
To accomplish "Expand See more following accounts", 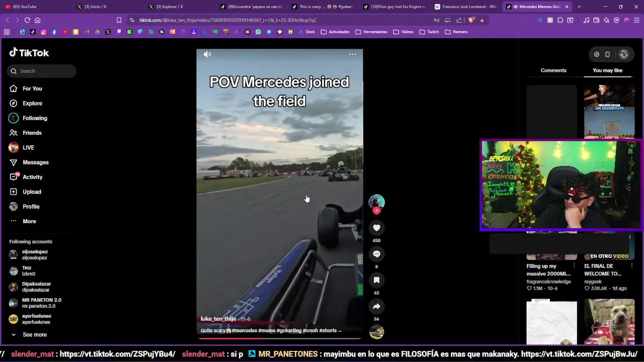I will click(x=29, y=335).
